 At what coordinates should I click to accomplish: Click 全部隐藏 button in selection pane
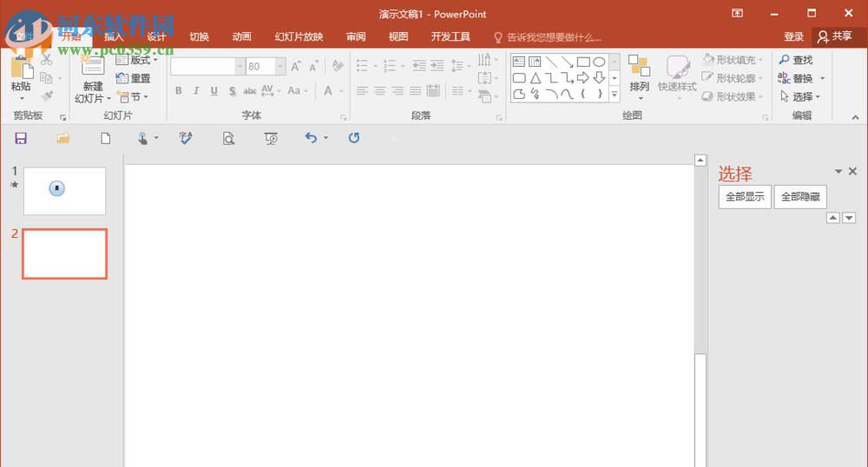[x=800, y=196]
